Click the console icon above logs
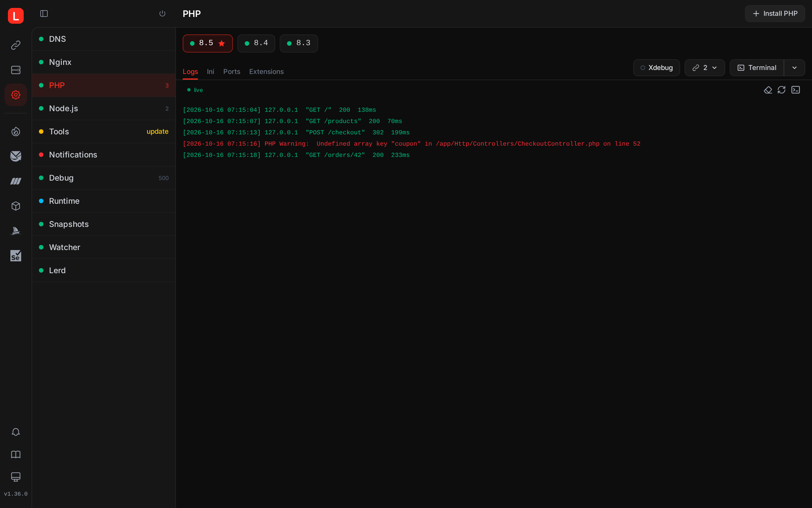Viewport: 812px width, 508px height. (796, 90)
